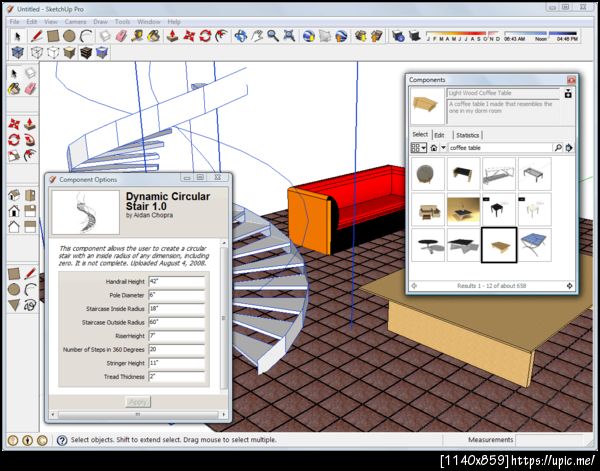The image size is (600, 471).
Task: Click the Component Options vertical scrollbar
Action: (224, 318)
